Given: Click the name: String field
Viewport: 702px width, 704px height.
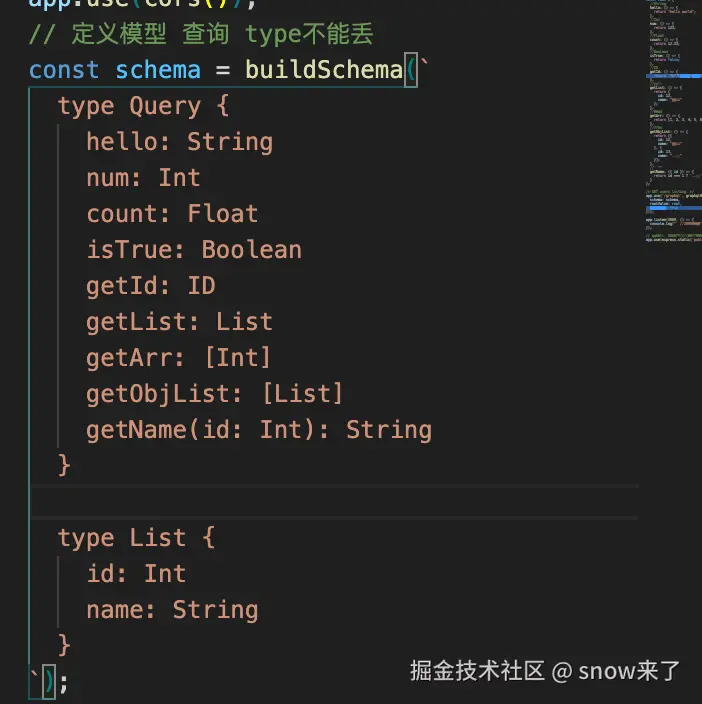Looking at the screenshot, I should point(172,610).
